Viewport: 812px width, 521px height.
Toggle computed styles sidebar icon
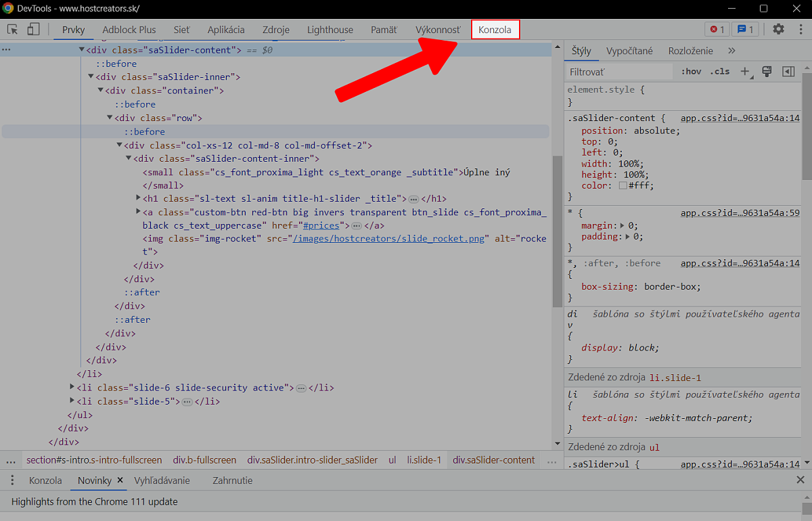[788, 71]
